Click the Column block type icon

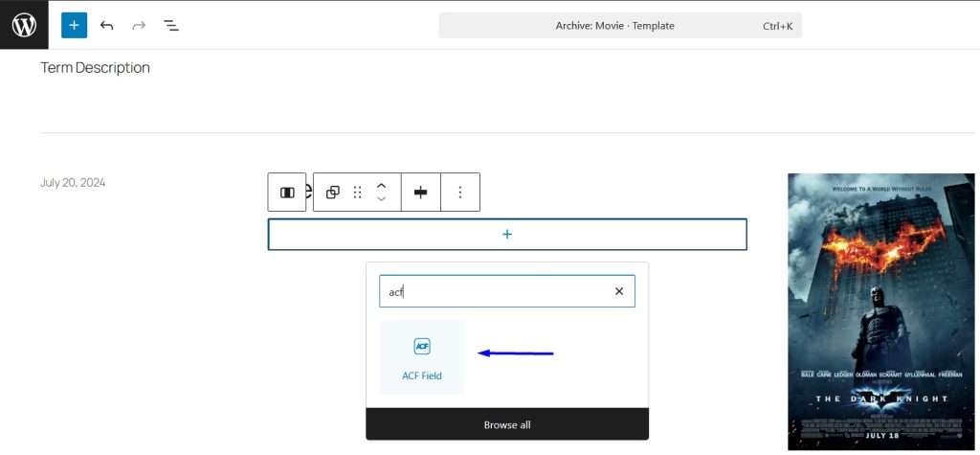pyautogui.click(x=332, y=193)
